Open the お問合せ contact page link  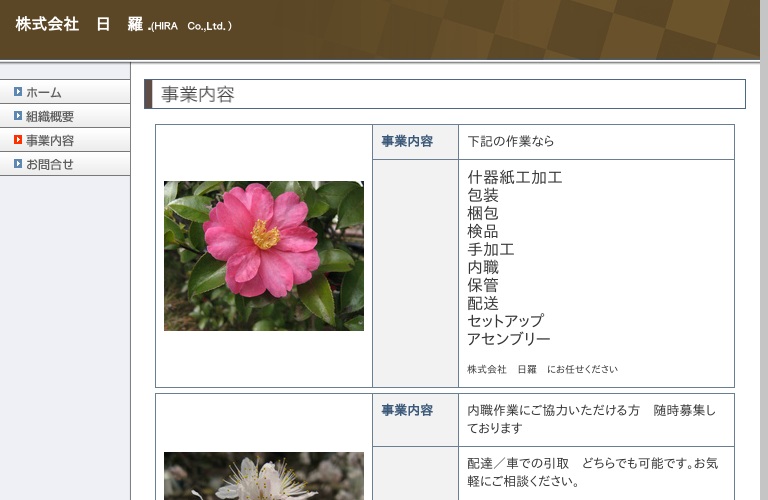click(x=50, y=164)
